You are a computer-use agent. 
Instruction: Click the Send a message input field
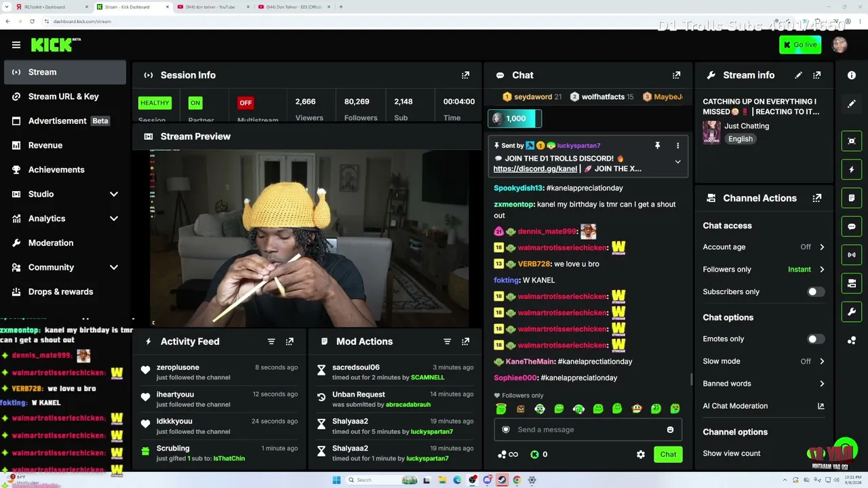pyautogui.click(x=588, y=430)
